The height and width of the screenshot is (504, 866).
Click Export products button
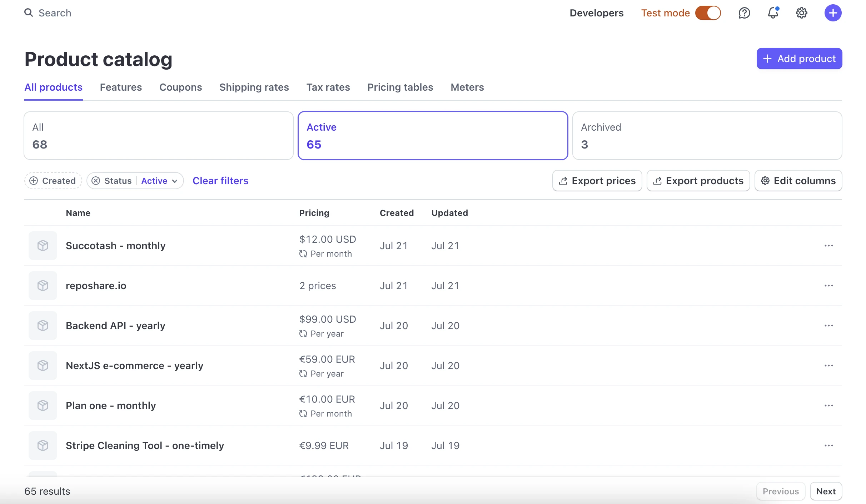tap(698, 181)
